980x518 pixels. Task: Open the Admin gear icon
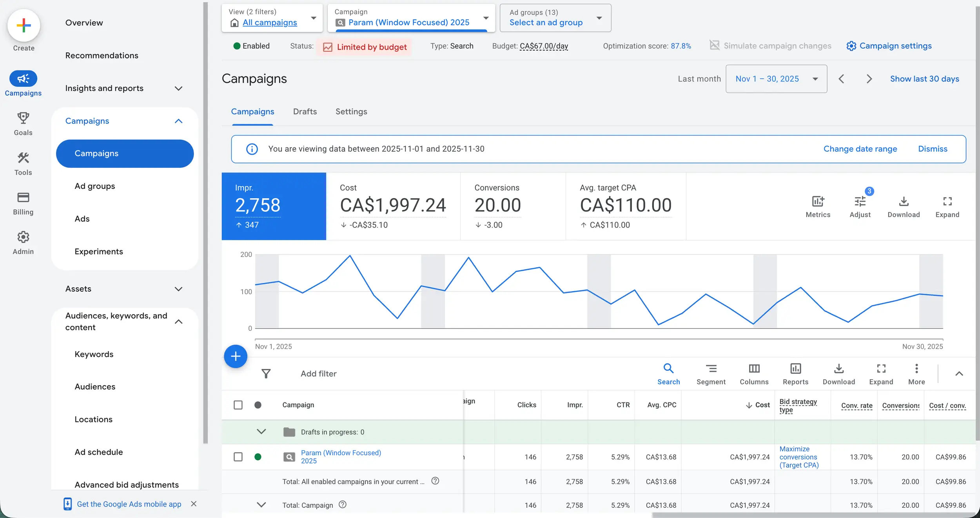(23, 237)
